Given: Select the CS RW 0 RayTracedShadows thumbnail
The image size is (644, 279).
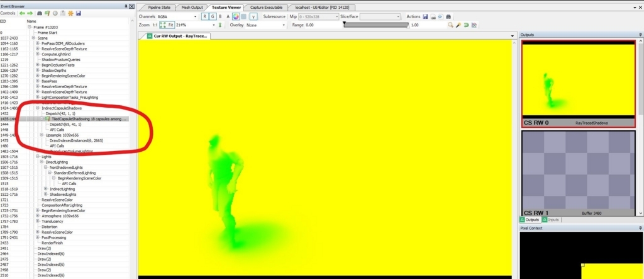Looking at the screenshot, I should pyautogui.click(x=579, y=84).
